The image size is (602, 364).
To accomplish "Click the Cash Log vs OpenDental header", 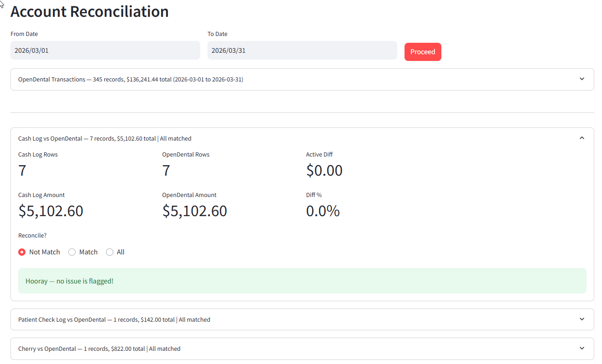I will 104,138.
